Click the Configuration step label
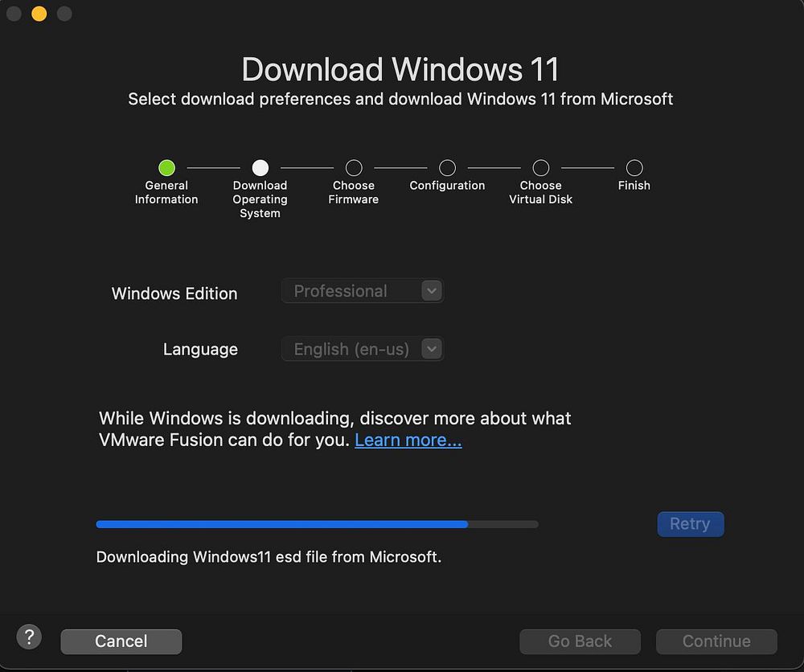Viewport: 804px width, 672px height. tap(447, 186)
